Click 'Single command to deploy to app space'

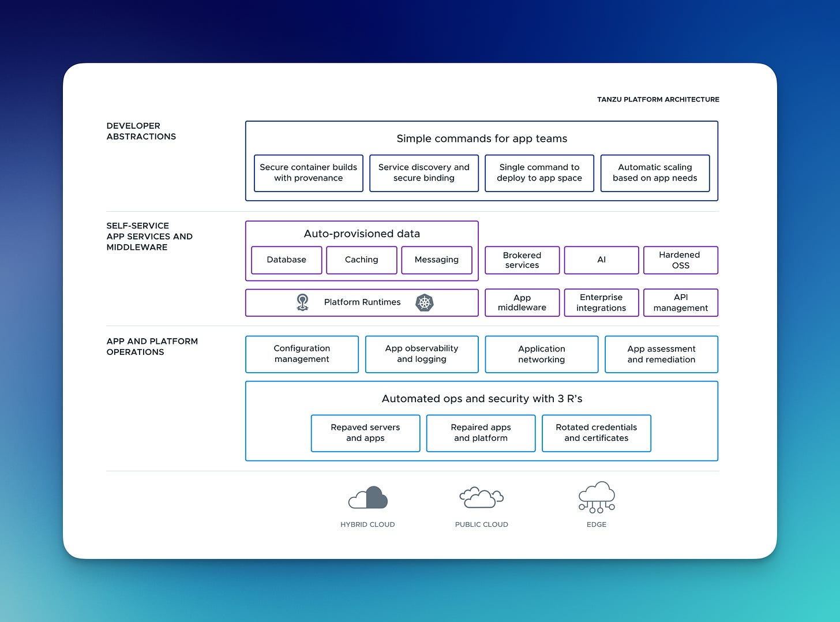tap(539, 173)
